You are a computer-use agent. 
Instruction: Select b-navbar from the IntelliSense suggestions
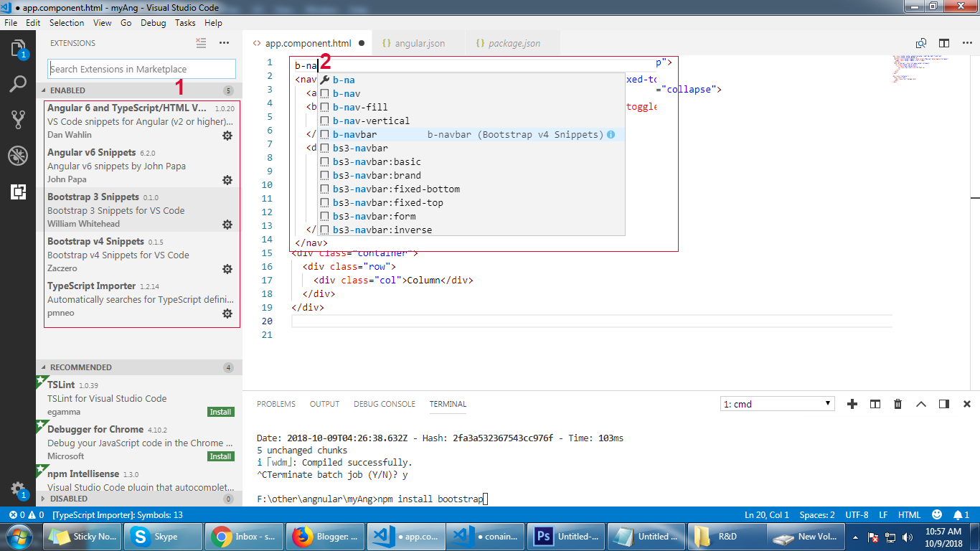pyautogui.click(x=357, y=133)
